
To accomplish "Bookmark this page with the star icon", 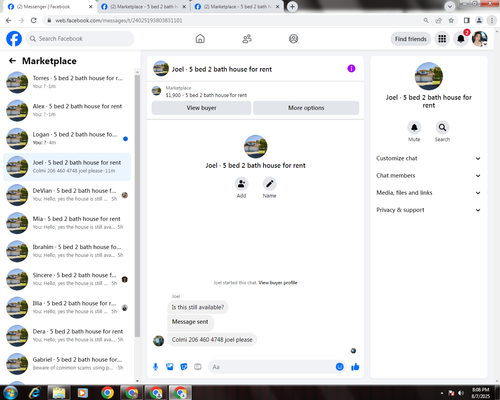I will pyautogui.click(x=451, y=20).
